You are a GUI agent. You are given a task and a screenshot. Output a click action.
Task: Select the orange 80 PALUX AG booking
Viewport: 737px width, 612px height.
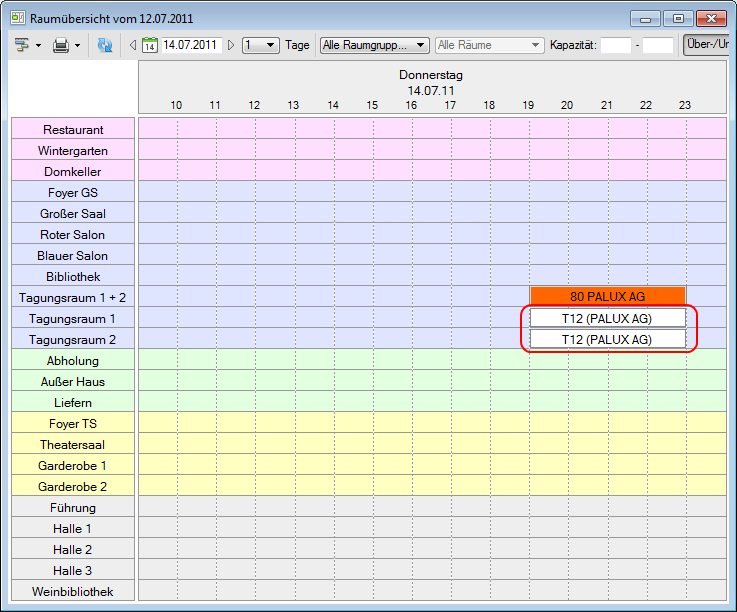click(607, 296)
